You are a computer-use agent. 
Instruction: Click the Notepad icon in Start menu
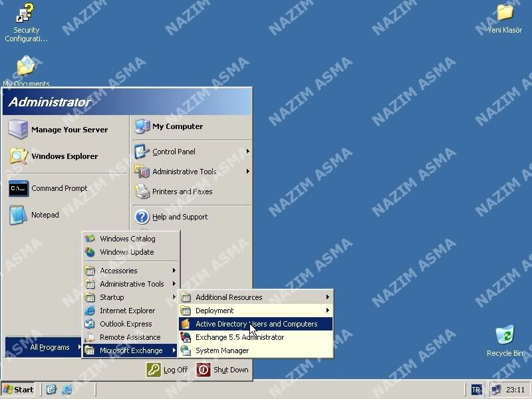pyautogui.click(x=18, y=215)
